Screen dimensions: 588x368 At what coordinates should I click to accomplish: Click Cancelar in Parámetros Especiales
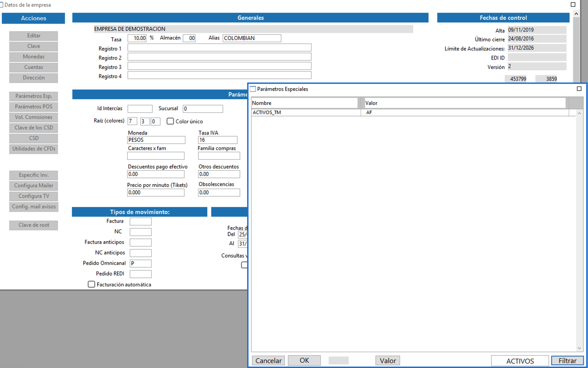268,361
